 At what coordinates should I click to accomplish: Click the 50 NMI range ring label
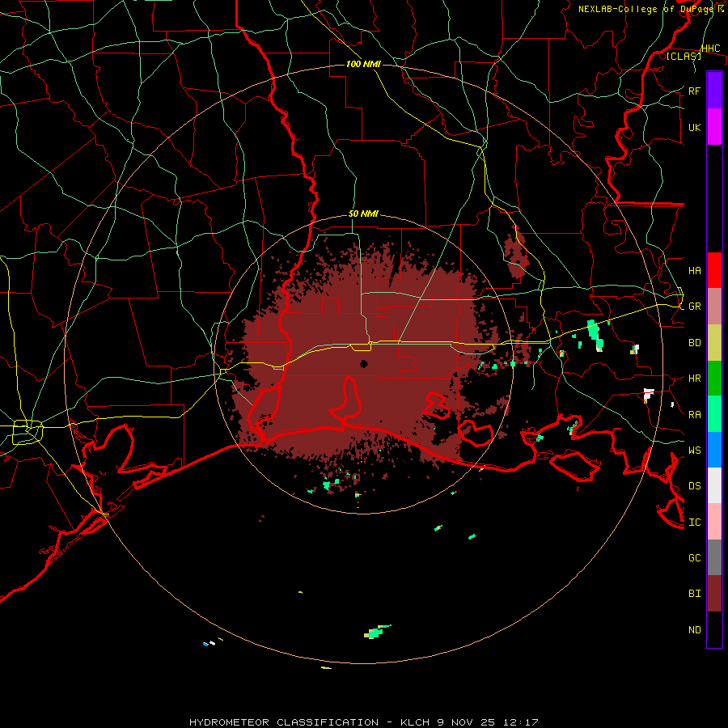pos(363,214)
